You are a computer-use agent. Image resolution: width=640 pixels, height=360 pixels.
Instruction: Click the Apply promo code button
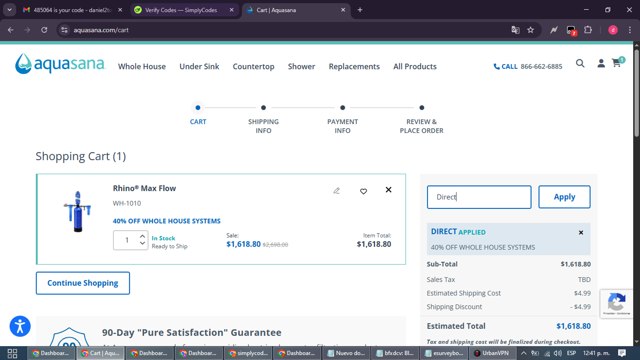click(564, 197)
